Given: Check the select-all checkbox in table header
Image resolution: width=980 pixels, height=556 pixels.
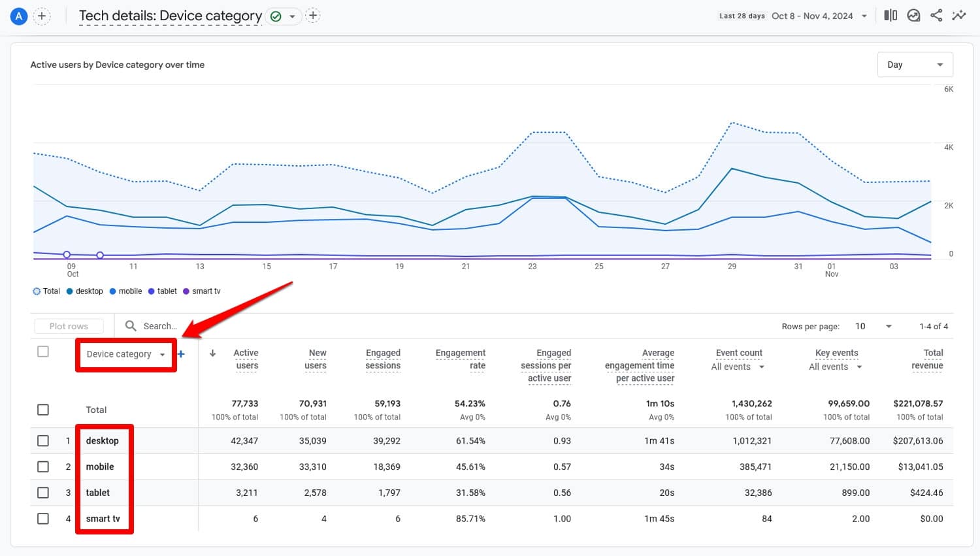Looking at the screenshot, I should (x=43, y=351).
